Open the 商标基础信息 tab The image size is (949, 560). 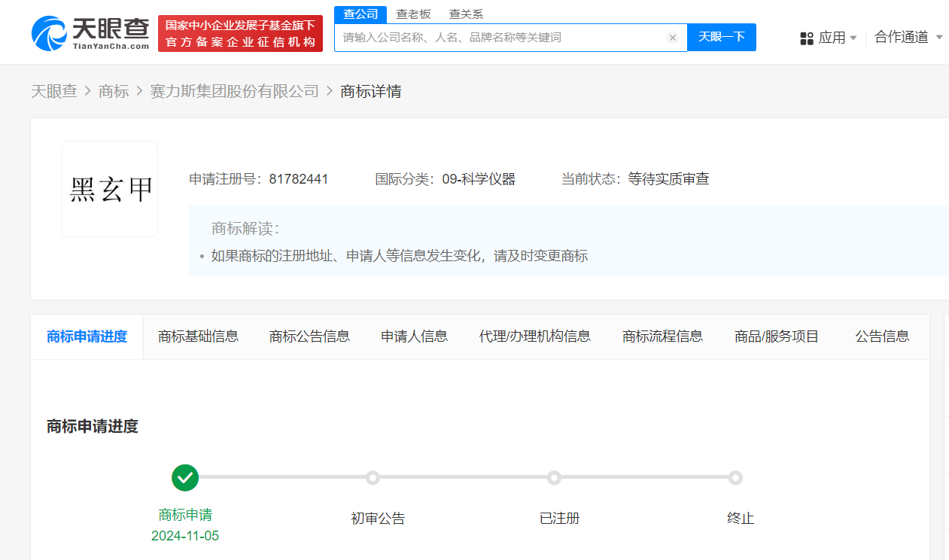198,336
